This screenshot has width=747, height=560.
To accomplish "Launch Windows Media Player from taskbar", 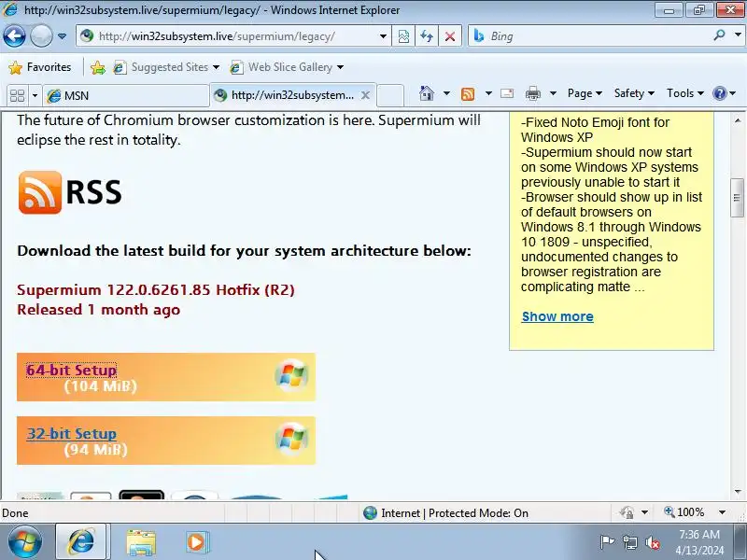I will tap(196, 542).
